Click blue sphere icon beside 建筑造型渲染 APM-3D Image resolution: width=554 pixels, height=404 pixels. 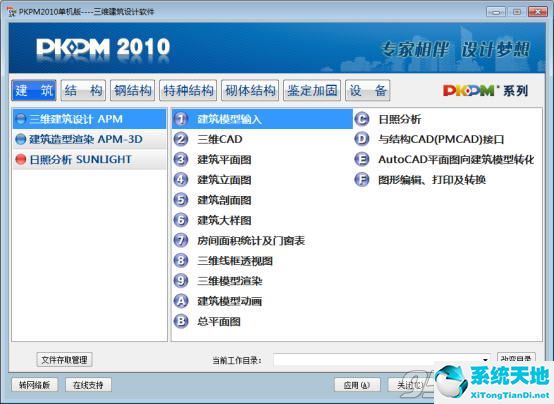pyautogui.click(x=21, y=139)
